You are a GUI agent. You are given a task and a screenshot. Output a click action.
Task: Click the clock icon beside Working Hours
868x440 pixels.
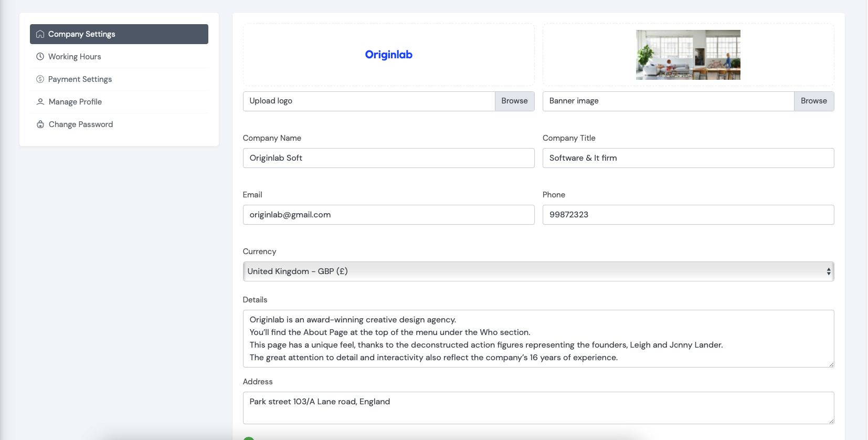click(x=40, y=57)
